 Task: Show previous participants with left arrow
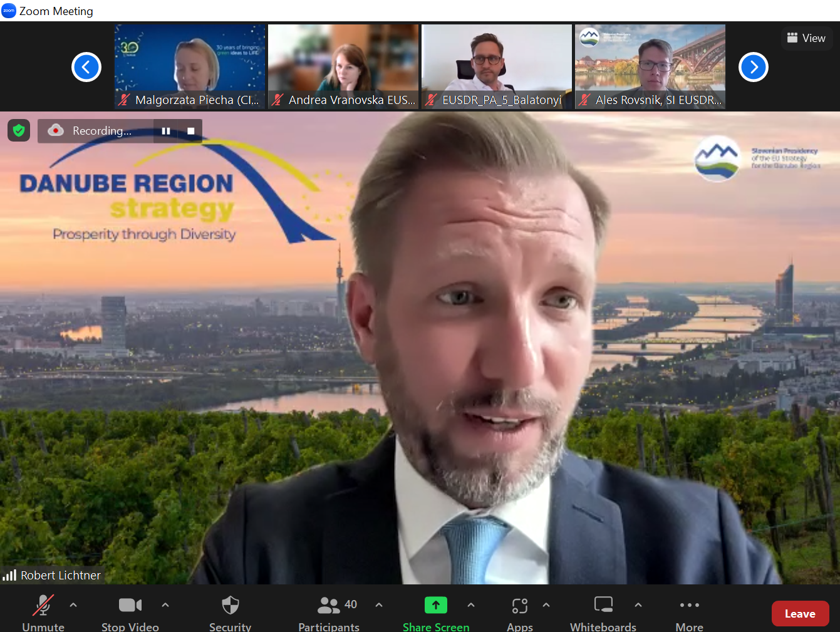point(86,67)
